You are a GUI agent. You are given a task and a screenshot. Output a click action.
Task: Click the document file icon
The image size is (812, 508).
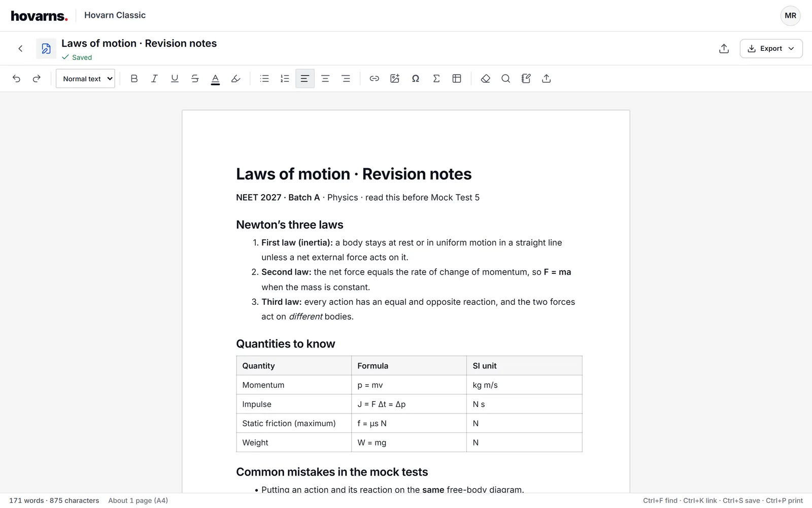[x=46, y=49]
